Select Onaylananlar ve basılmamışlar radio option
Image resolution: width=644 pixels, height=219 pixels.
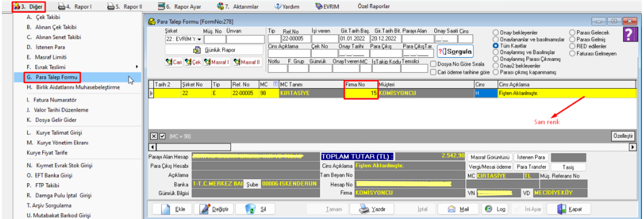click(x=496, y=40)
